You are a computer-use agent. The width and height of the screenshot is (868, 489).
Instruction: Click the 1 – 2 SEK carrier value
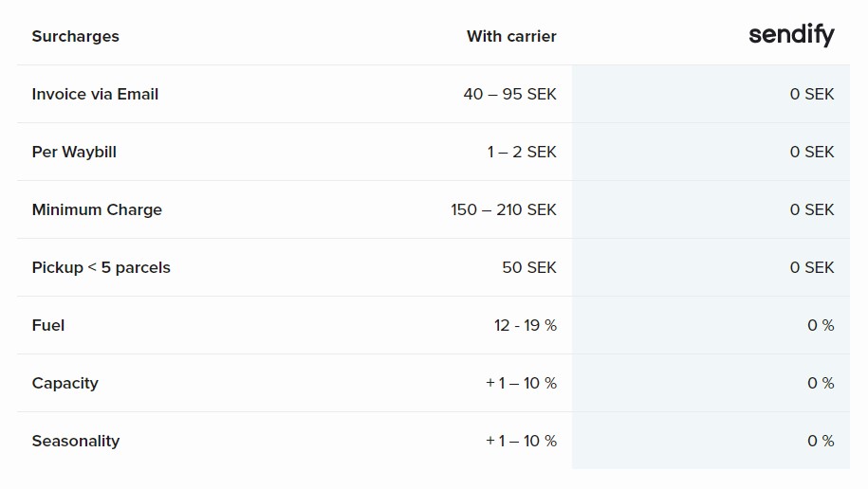pos(522,153)
